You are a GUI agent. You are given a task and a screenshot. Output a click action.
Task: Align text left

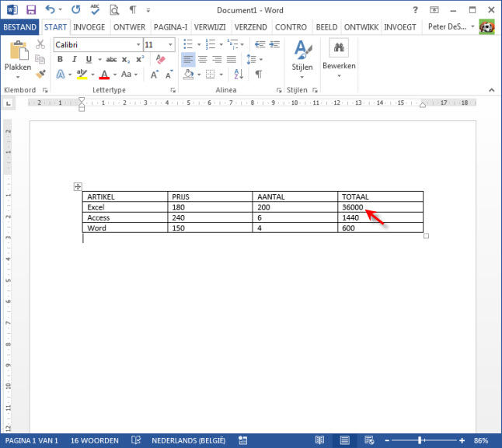(188, 59)
